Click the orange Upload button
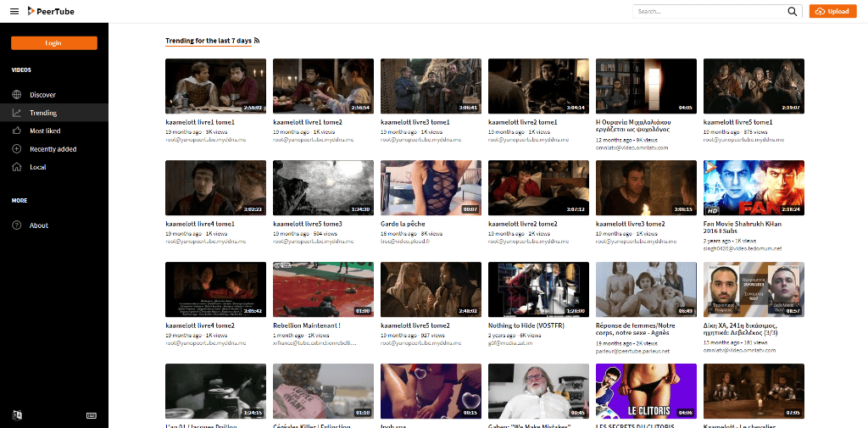Screen dimensions: 868x428 point(832,11)
